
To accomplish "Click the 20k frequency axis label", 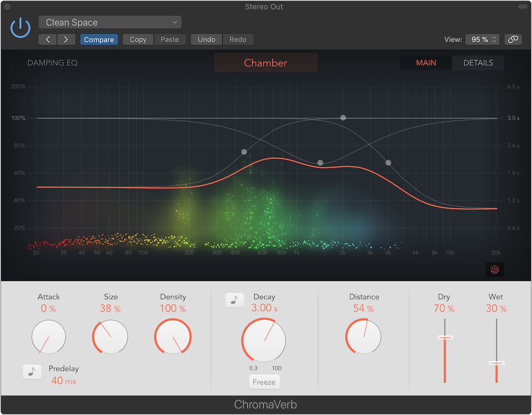I will tap(496, 253).
